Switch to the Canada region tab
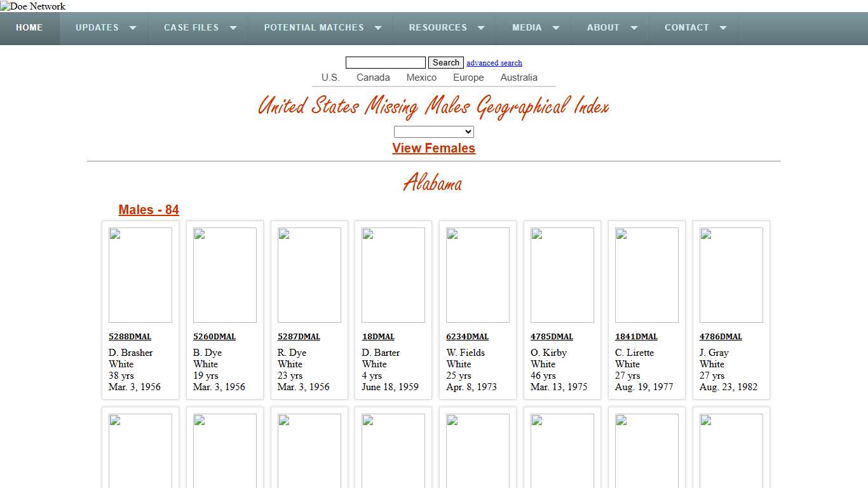868x488 pixels. click(373, 78)
